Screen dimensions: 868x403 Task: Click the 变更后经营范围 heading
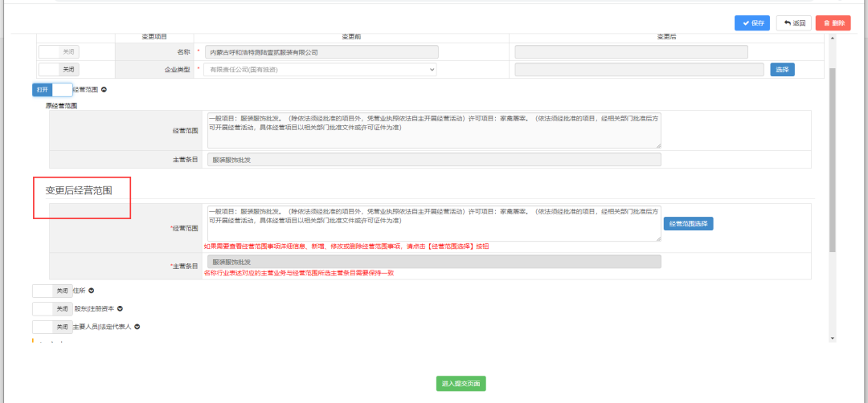pos(79,191)
